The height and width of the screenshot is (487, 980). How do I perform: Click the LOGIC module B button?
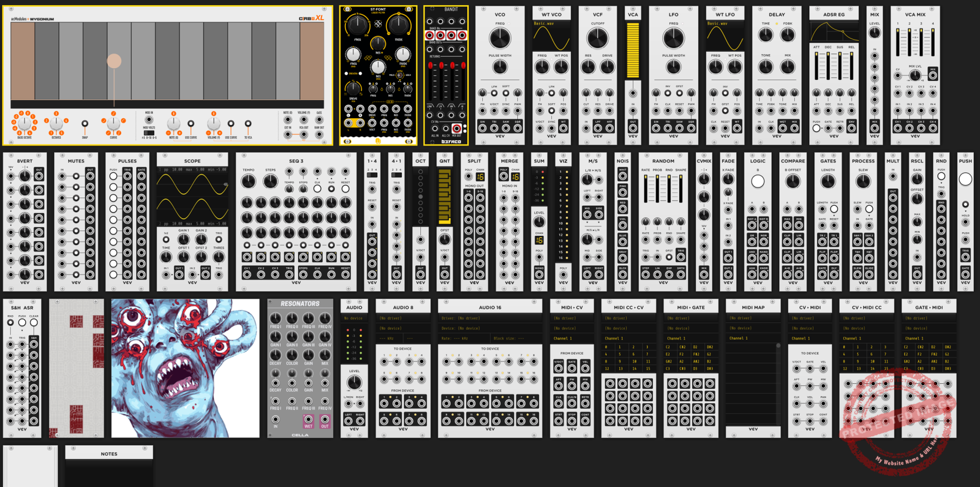click(x=758, y=181)
